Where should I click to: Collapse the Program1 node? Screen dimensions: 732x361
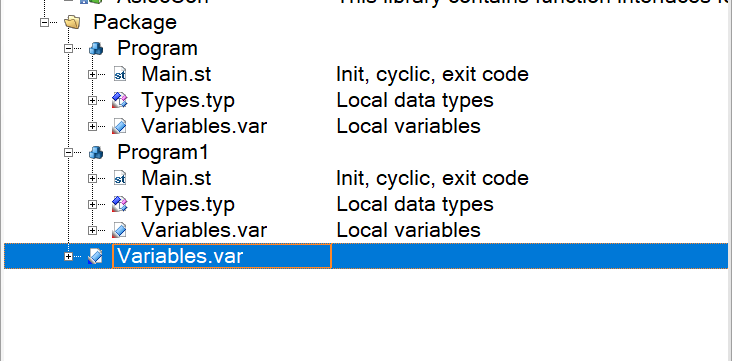pyautogui.click(x=69, y=152)
